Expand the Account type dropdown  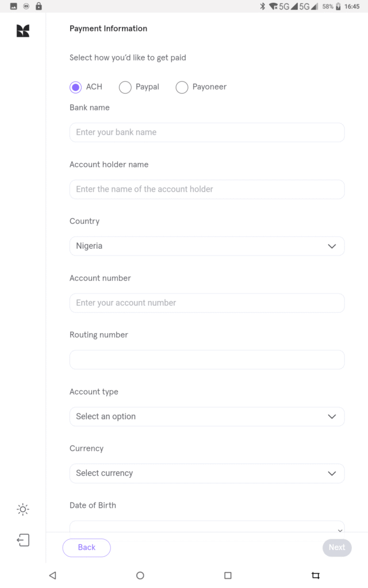tap(207, 416)
